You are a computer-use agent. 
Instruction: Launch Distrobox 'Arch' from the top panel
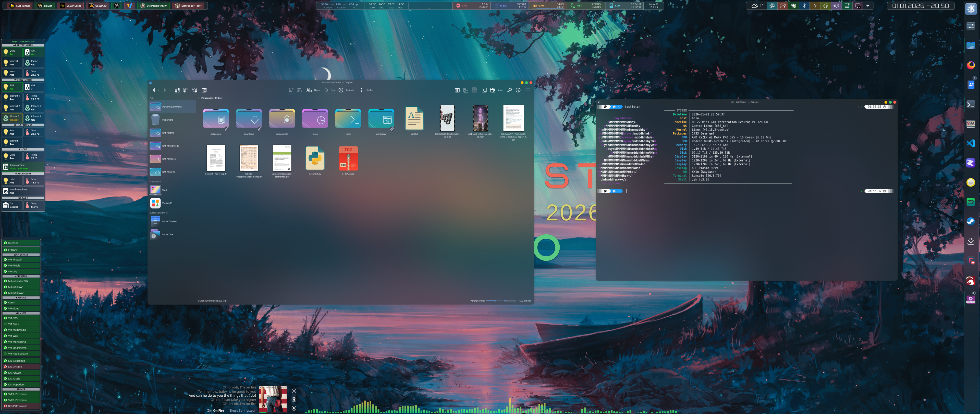(x=154, y=6)
